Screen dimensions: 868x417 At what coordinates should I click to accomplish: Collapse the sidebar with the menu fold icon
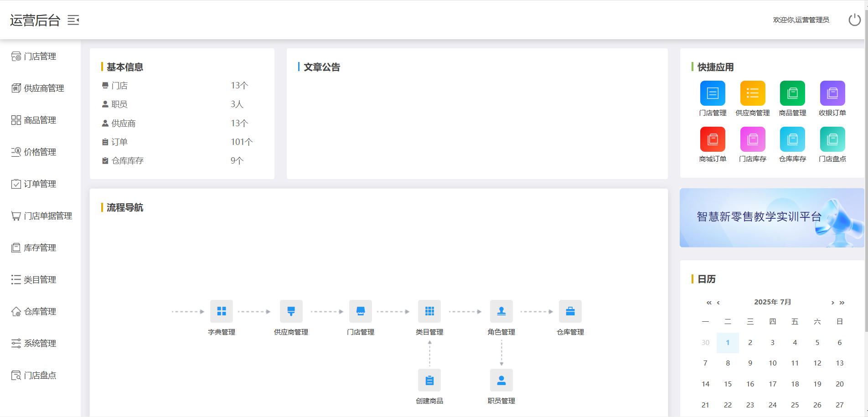tap(73, 20)
